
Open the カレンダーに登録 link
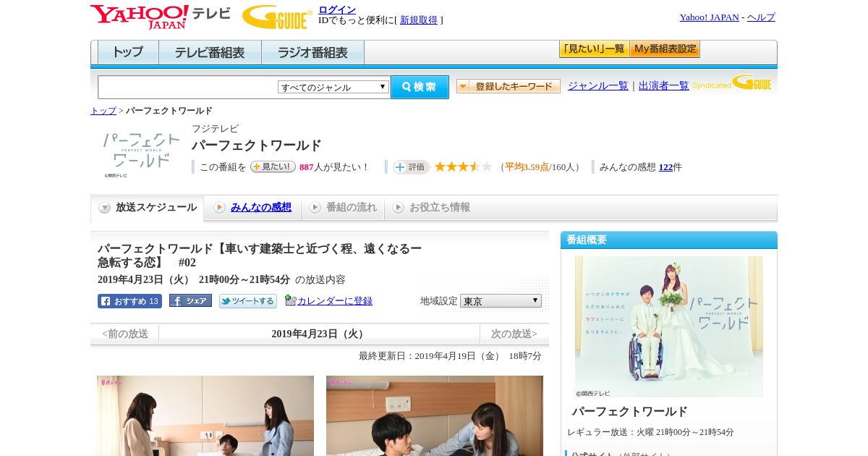(335, 301)
